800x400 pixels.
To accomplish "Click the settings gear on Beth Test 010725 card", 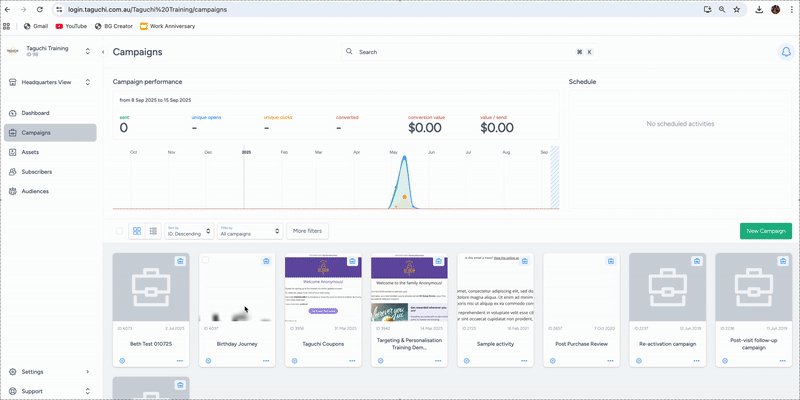I will (122, 360).
